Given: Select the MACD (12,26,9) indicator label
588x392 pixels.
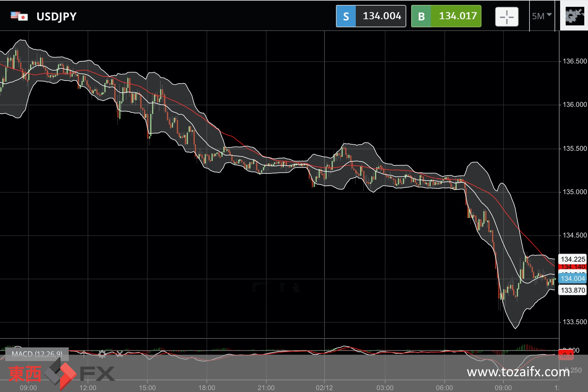Looking at the screenshot, I should tap(37, 354).
